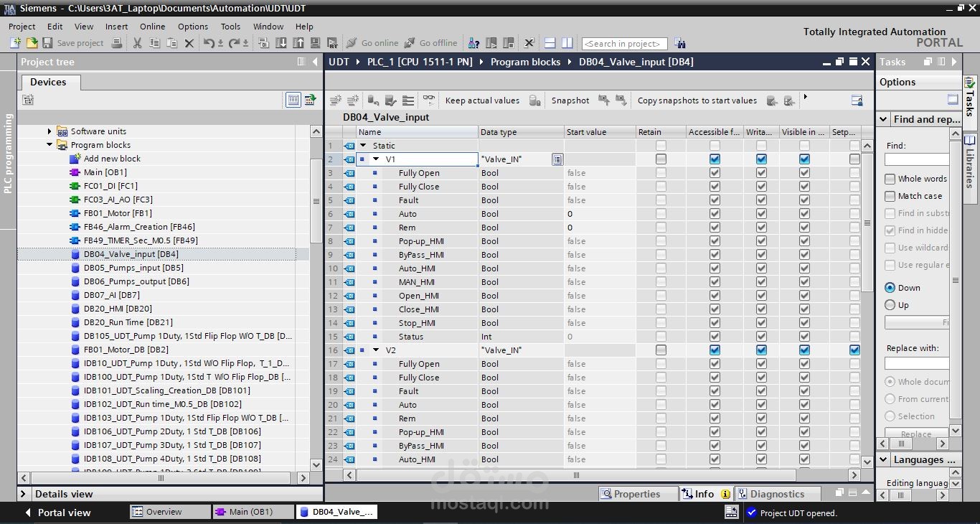Toggle Setpoint checkbox for V2

[854, 350]
